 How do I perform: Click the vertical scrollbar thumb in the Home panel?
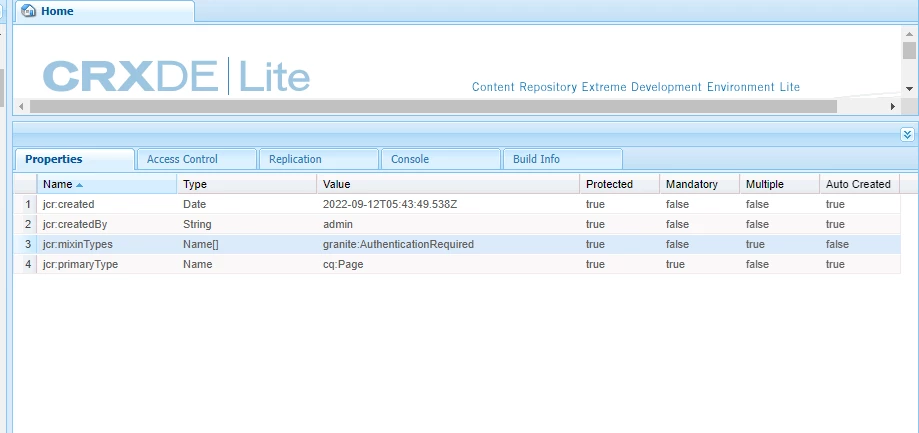(909, 50)
